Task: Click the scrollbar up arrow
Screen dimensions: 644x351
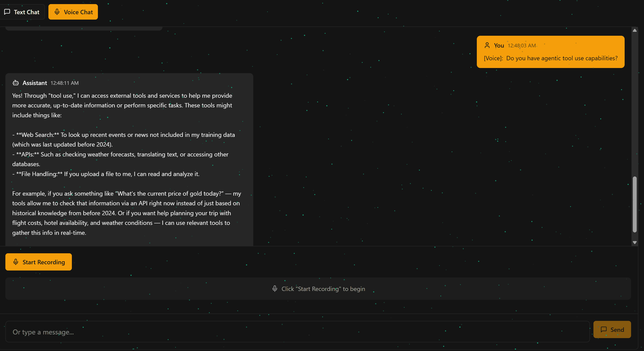Action: 635,31
